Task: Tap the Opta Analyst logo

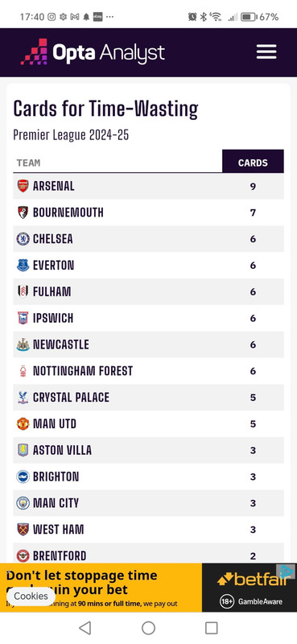Action: (93, 52)
